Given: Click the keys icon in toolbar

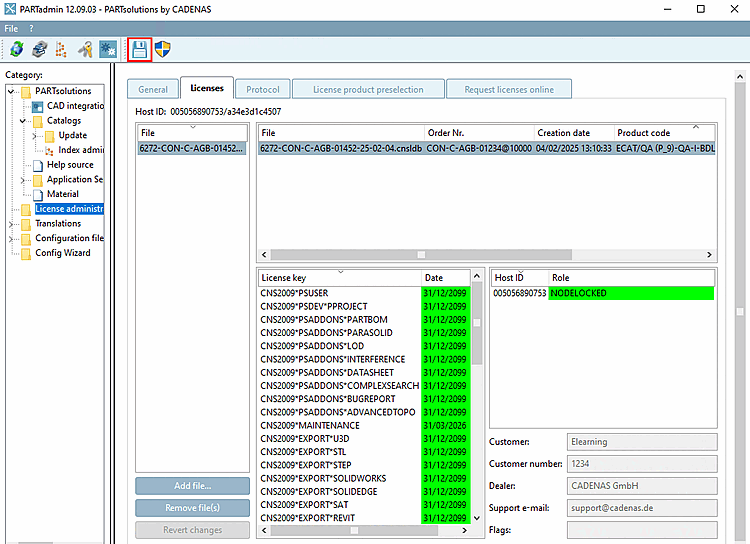Looking at the screenshot, I should 86,48.
